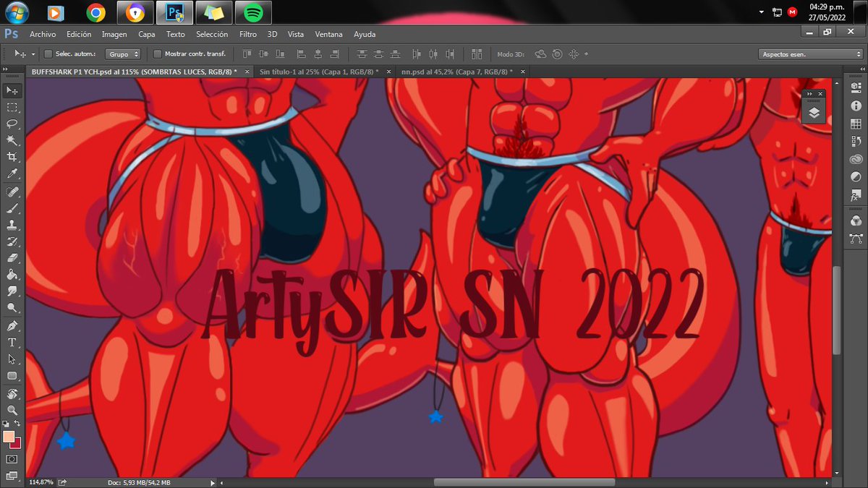Viewport: 868px width, 488px height.
Task: Select the Eyedropper tool
Action: click(x=12, y=174)
